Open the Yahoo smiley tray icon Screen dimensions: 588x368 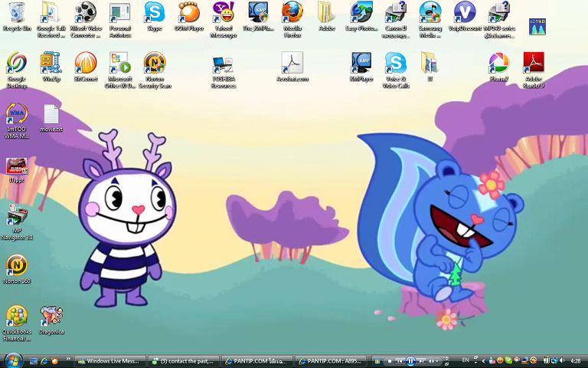(x=500, y=361)
